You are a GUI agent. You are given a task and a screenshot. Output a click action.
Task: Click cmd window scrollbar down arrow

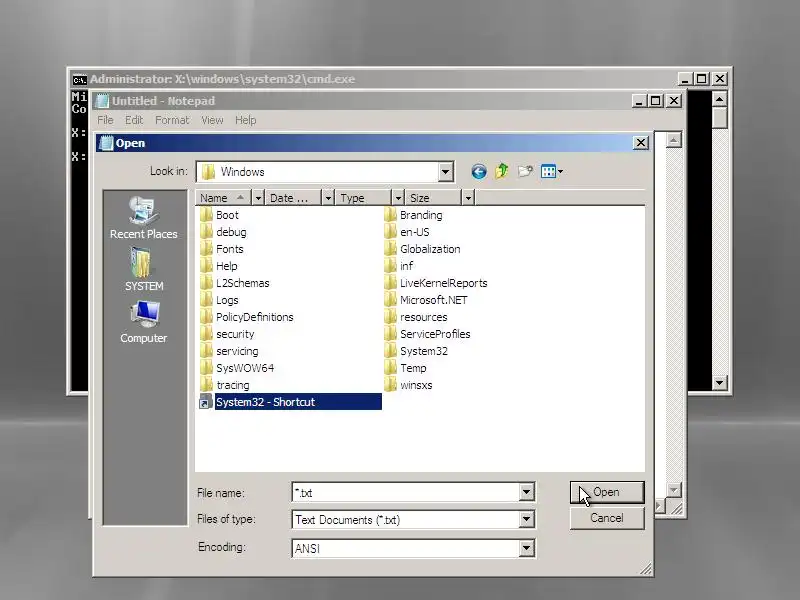click(719, 382)
